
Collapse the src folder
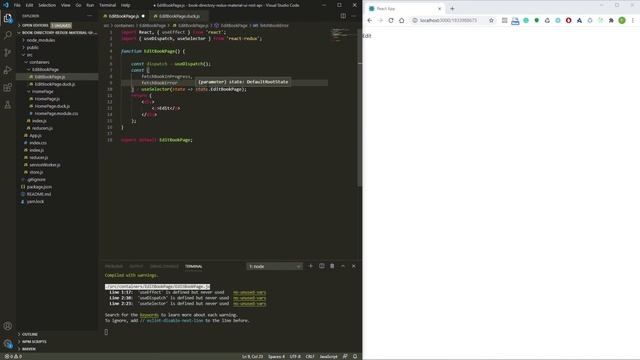(29, 55)
